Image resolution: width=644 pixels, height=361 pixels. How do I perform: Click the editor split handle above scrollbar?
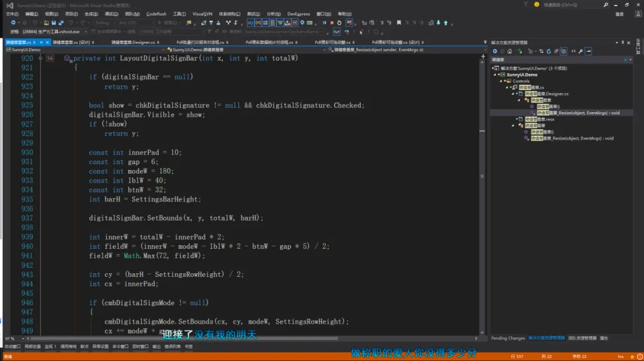coord(483,56)
